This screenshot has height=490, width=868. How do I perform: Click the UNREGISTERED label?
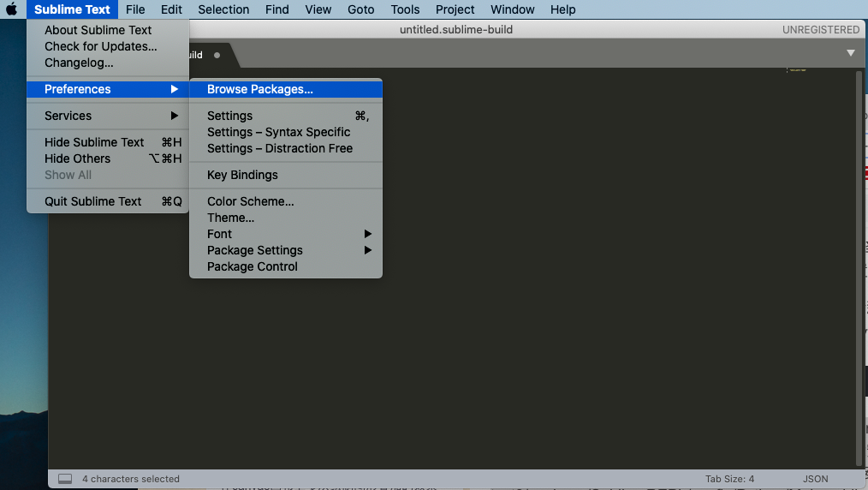click(x=821, y=30)
